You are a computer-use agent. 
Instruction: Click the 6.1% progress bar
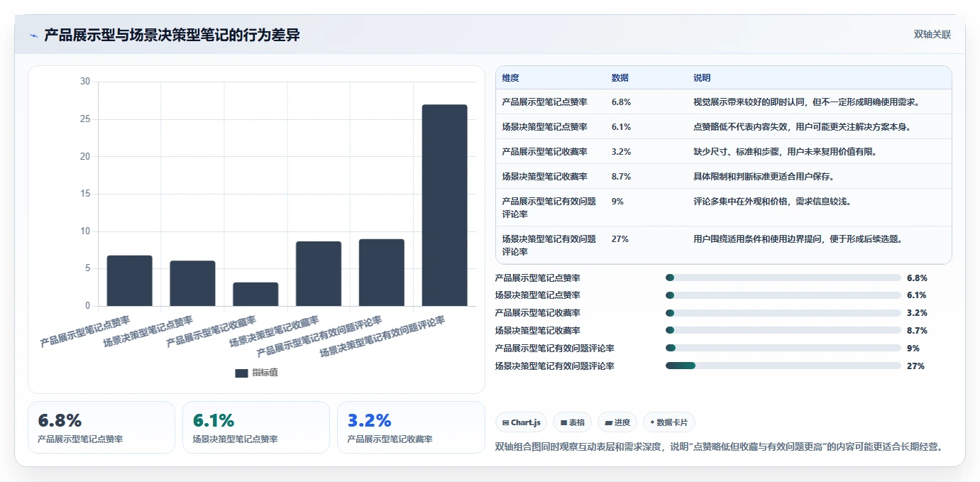coord(783,295)
